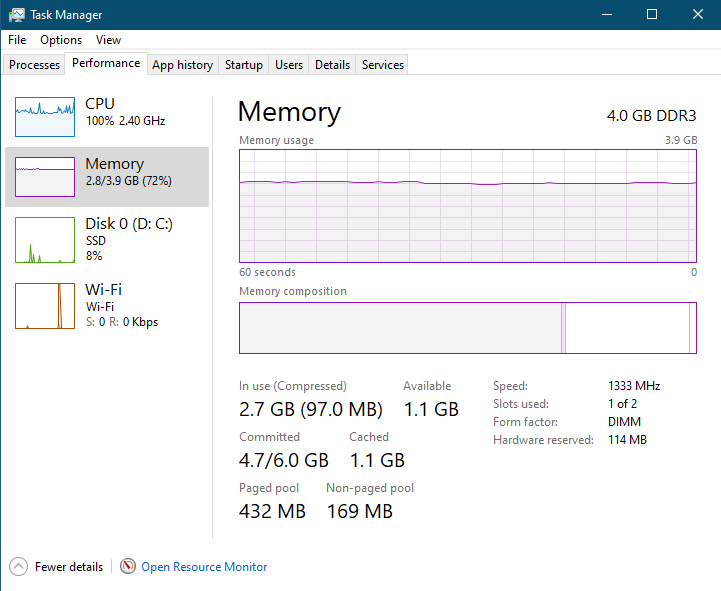Click the Memory composition caption
This screenshot has width=721, height=591.
(293, 291)
